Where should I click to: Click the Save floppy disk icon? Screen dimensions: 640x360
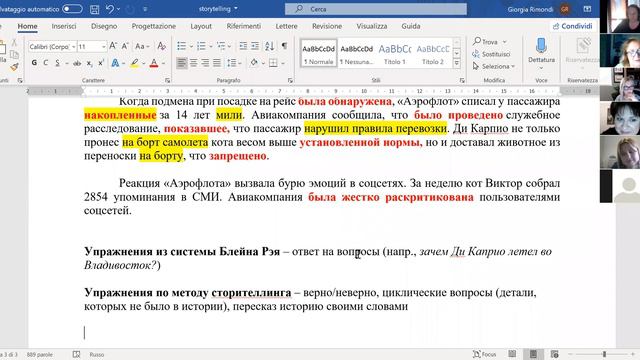[94, 9]
